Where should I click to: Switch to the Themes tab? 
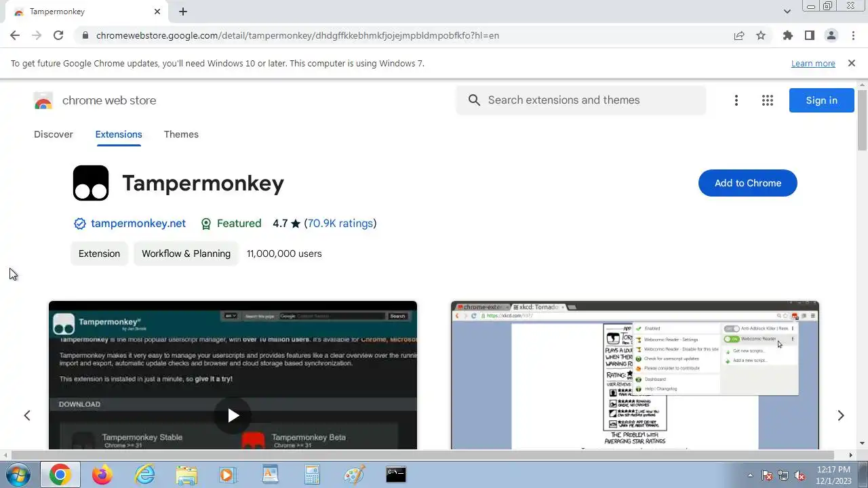181,134
